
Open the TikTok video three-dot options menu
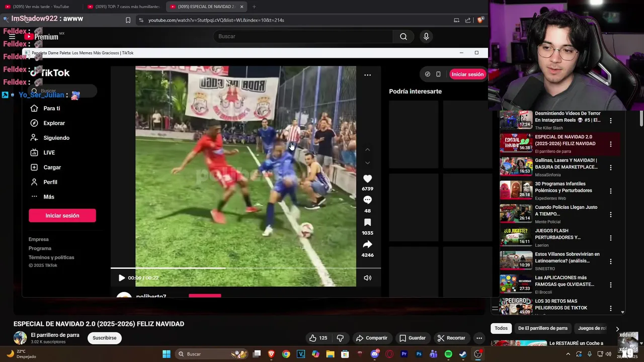coord(367,75)
